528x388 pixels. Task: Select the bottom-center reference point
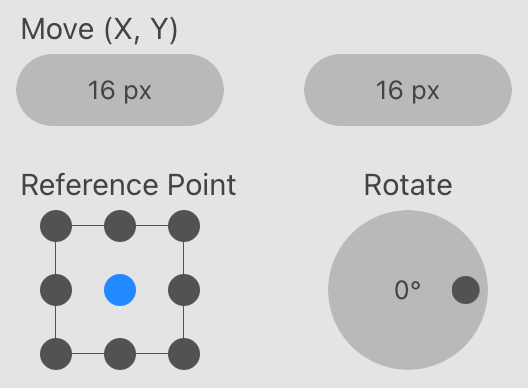coord(120,354)
